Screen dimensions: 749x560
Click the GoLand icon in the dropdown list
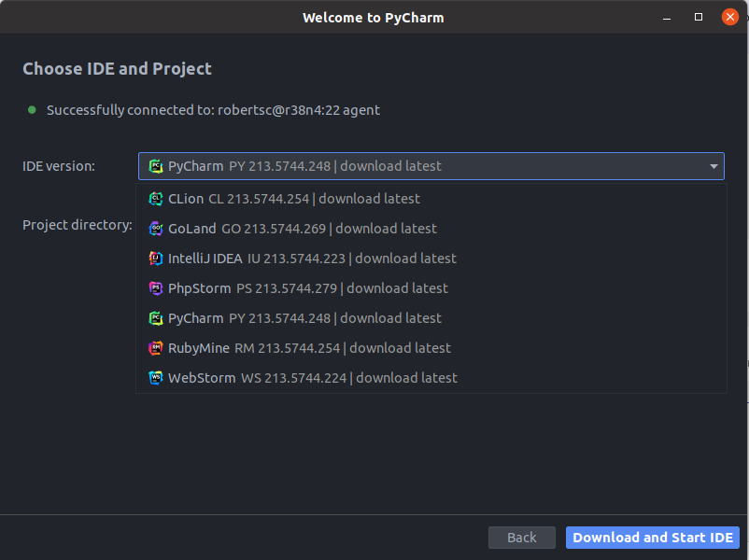156,229
